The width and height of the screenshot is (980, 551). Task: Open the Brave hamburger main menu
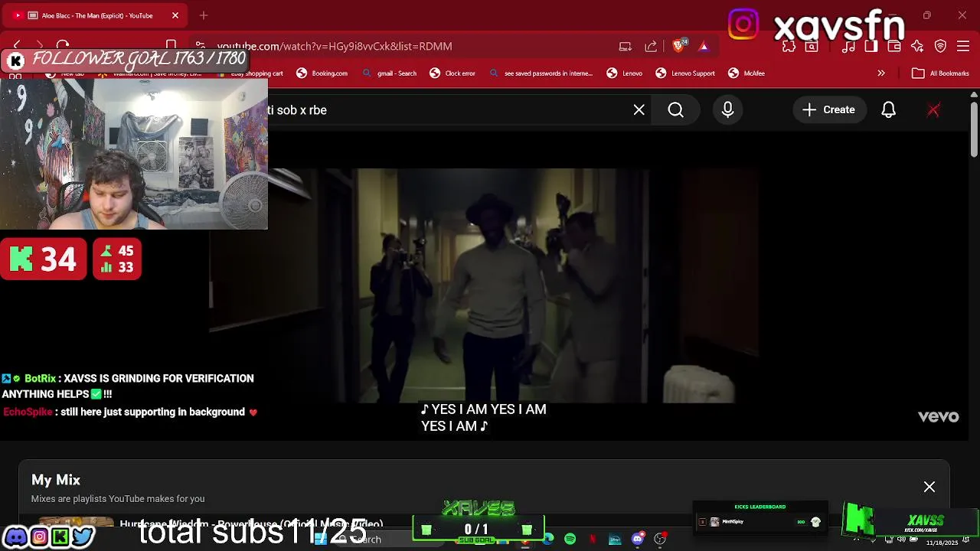tap(965, 46)
